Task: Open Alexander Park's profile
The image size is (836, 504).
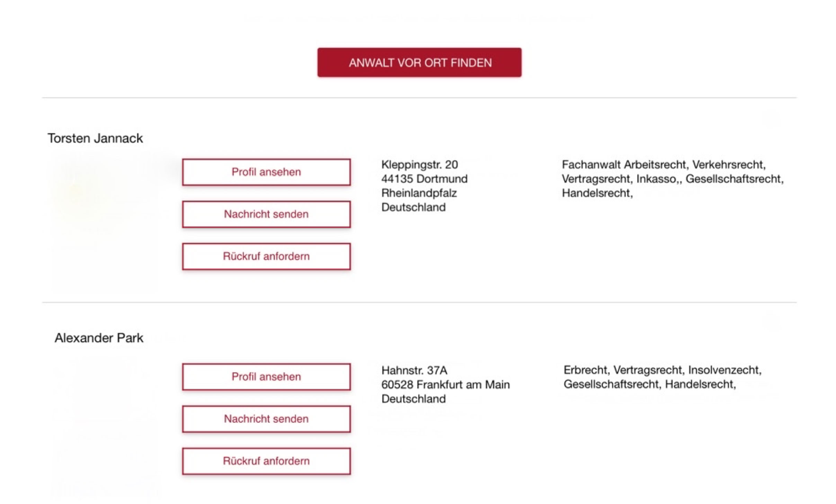Action: pos(266,377)
